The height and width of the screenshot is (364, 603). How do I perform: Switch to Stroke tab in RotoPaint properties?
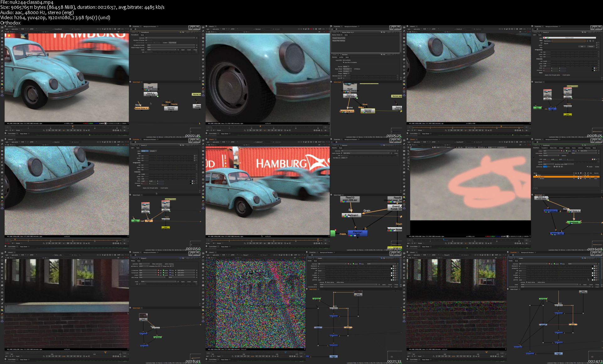pos(568,148)
